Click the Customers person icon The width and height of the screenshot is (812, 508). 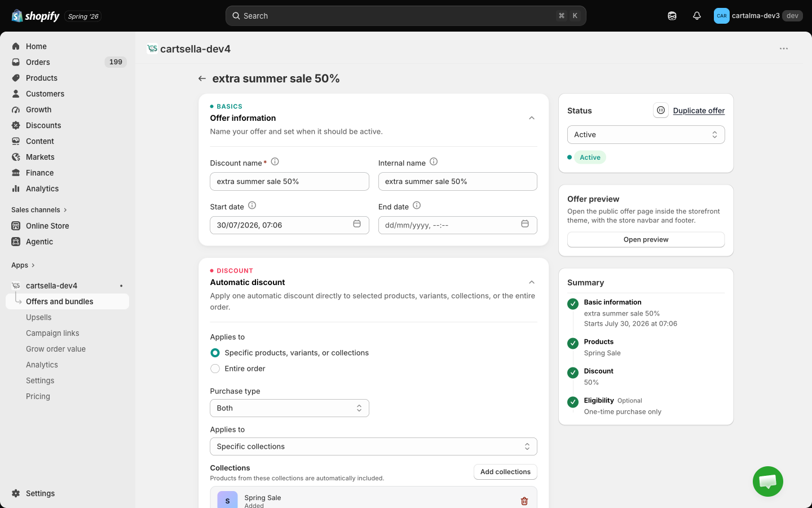pyautogui.click(x=16, y=94)
